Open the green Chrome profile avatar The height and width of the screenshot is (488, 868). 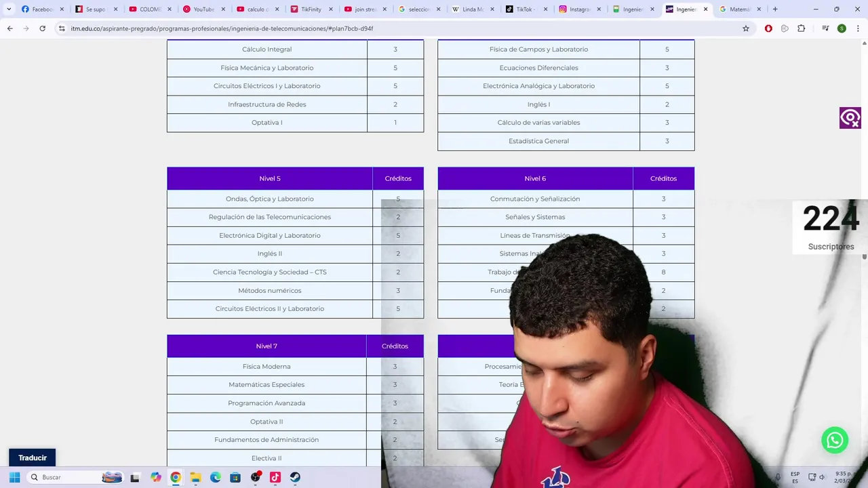842,28
